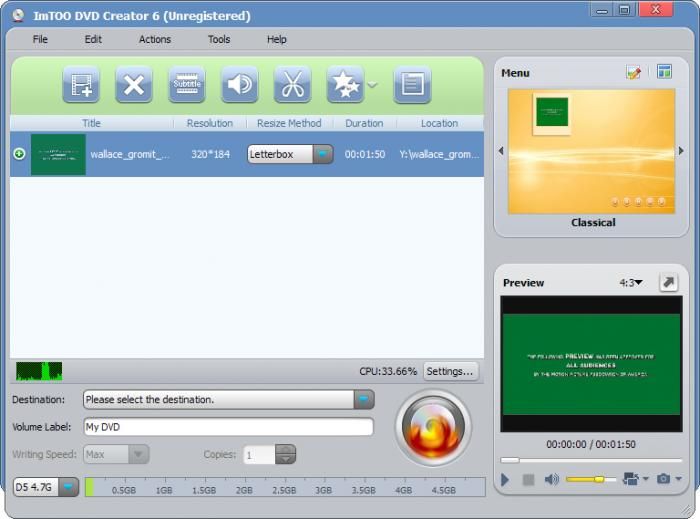The height and width of the screenshot is (519, 700).
Task: Remove selected title with X icon
Action: coord(133,84)
